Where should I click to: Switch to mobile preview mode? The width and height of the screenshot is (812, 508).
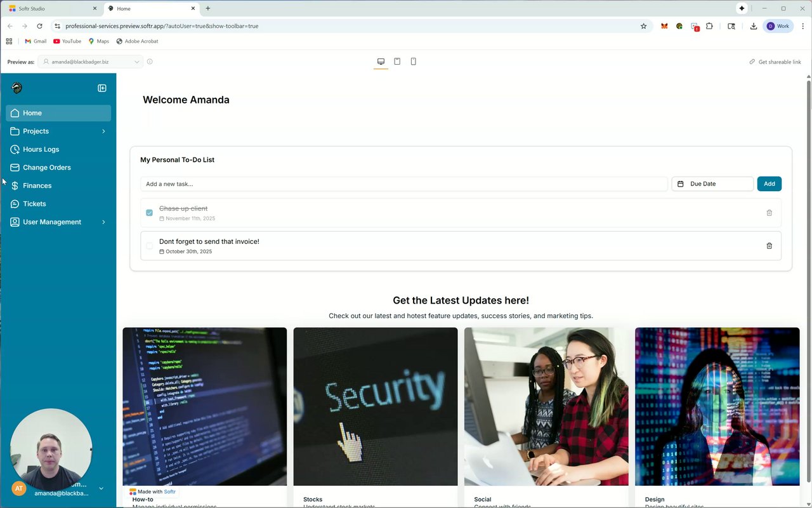[414, 62]
